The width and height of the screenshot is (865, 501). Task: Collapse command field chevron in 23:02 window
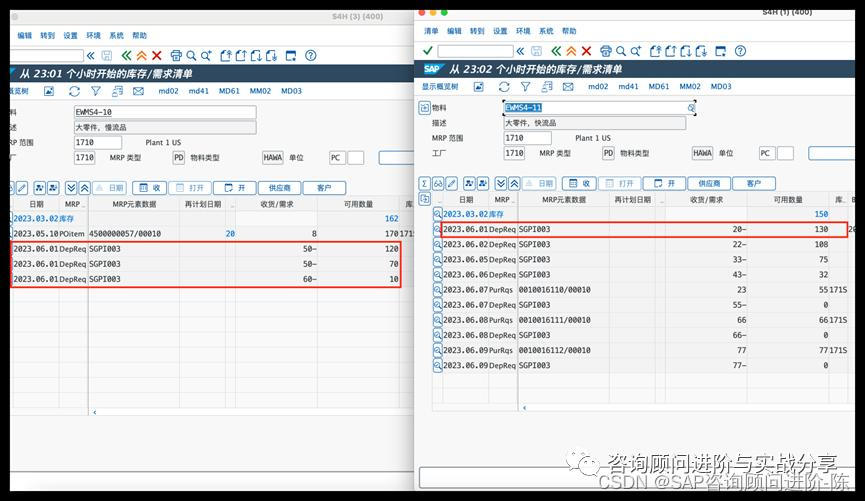tap(520, 51)
